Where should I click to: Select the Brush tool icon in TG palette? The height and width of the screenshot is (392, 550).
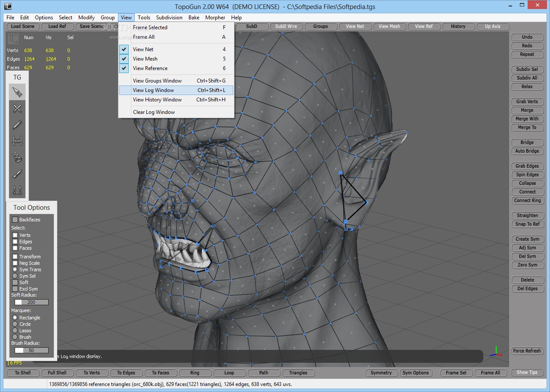pyautogui.click(x=17, y=174)
